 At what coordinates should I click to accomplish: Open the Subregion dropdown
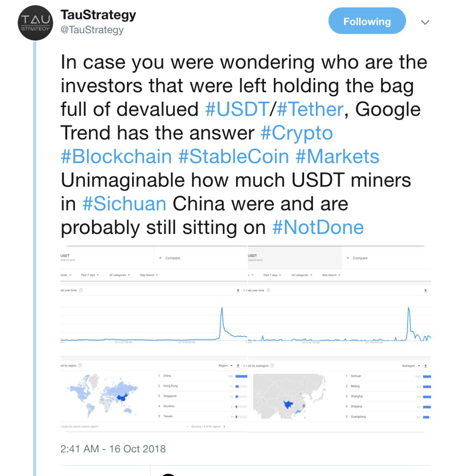pyautogui.click(x=411, y=366)
